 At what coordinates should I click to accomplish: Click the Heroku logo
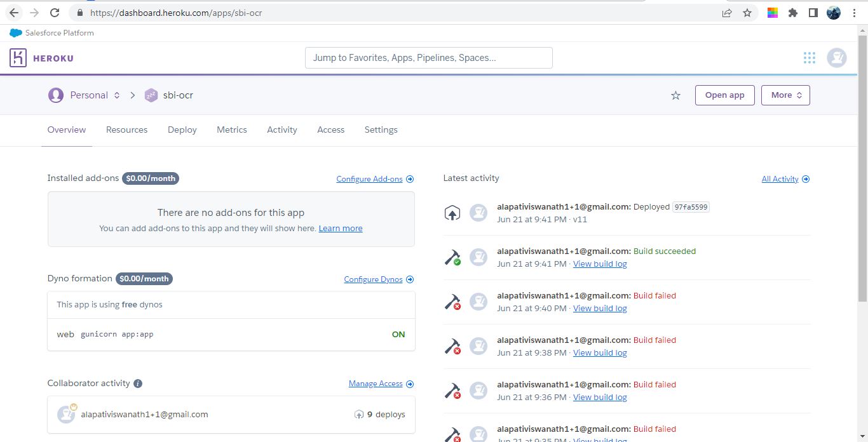point(41,58)
